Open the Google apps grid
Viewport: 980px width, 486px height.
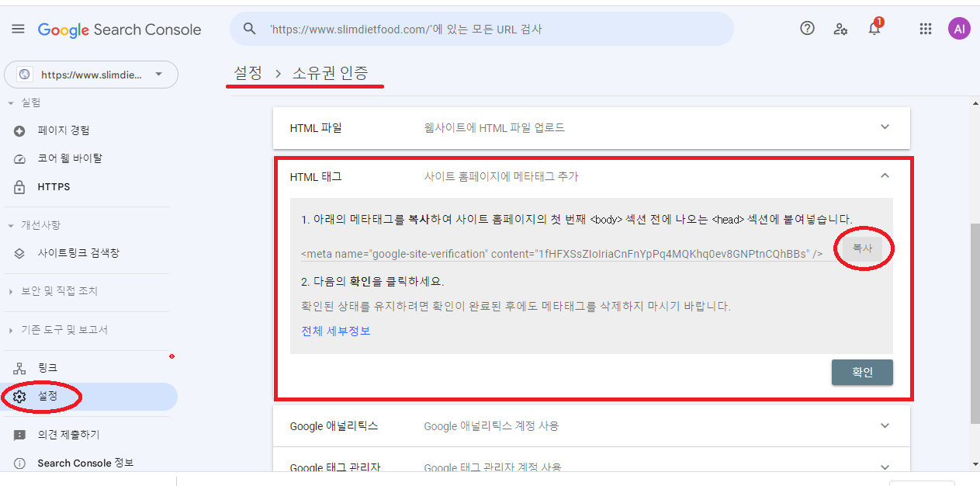925,30
